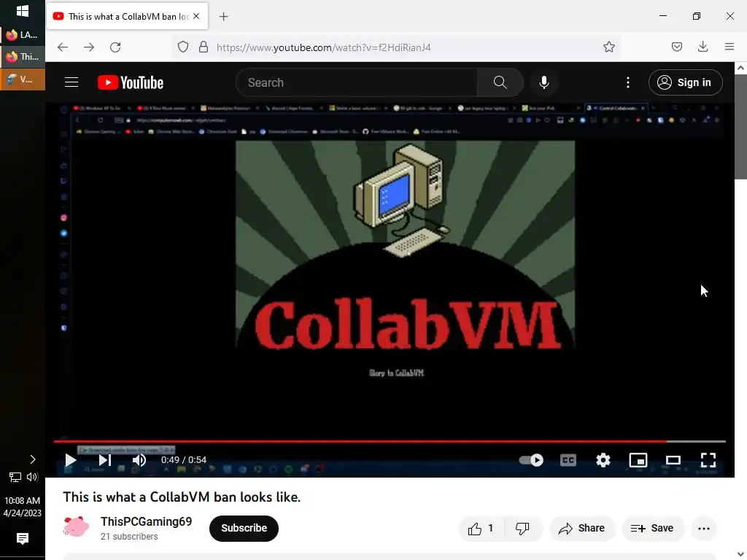Open the Windows Start menu
The image size is (747, 560).
23,11
